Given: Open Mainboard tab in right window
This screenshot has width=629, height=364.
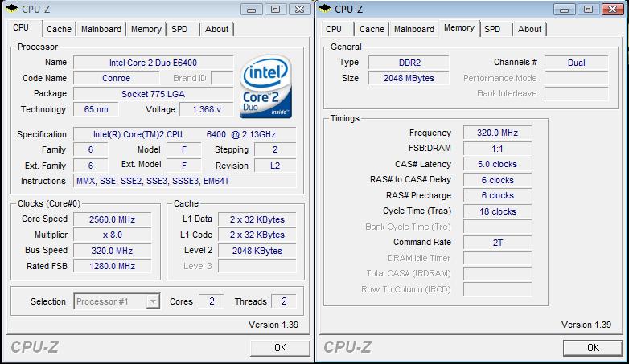Looking at the screenshot, I should (414, 29).
